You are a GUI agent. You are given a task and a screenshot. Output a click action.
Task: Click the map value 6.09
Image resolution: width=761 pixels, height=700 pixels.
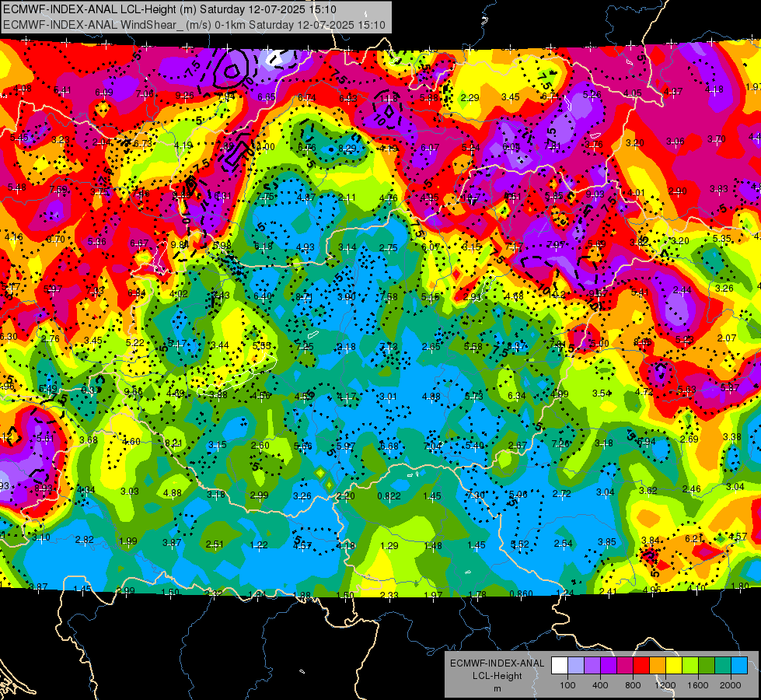[104, 93]
